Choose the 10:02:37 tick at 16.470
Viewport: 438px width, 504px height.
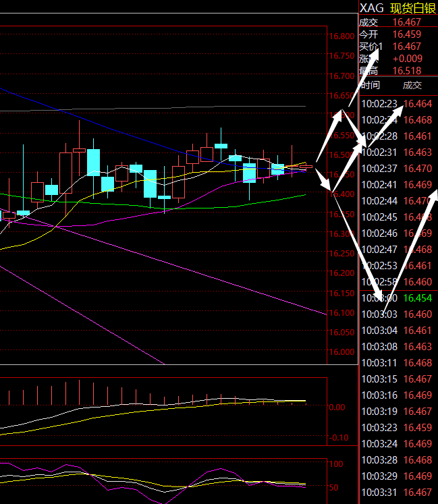pos(398,169)
